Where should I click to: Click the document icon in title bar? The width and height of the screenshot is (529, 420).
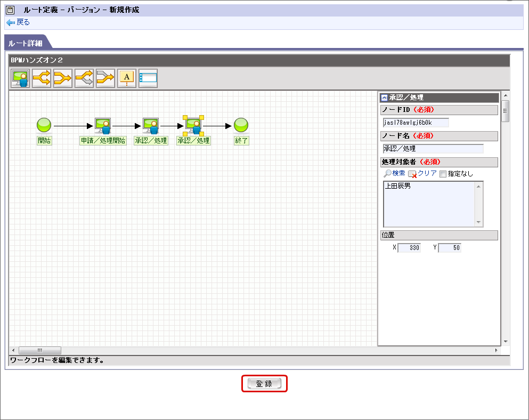[x=11, y=10]
